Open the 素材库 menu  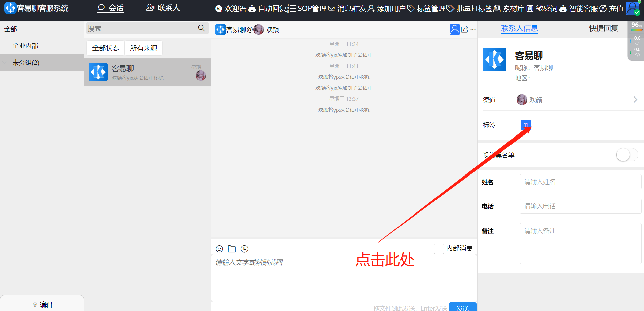click(x=509, y=9)
